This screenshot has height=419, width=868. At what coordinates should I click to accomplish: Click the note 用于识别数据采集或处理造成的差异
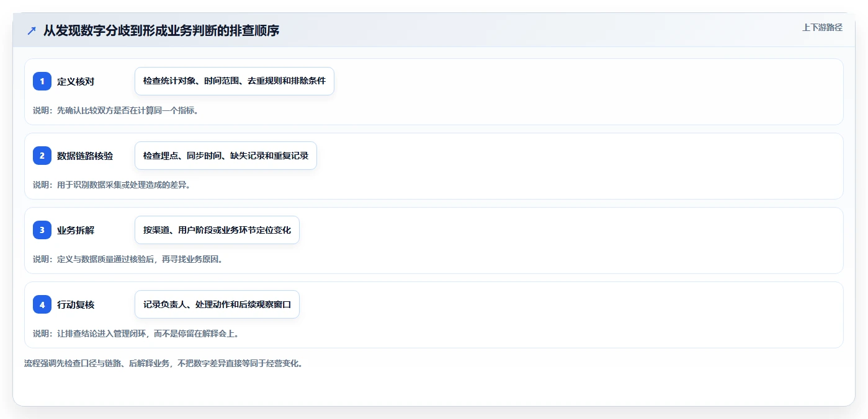coord(111,185)
